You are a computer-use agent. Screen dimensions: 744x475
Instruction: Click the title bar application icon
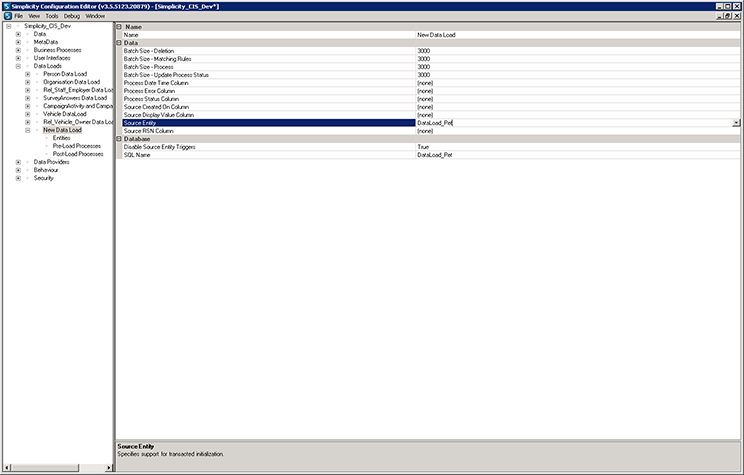6,7
